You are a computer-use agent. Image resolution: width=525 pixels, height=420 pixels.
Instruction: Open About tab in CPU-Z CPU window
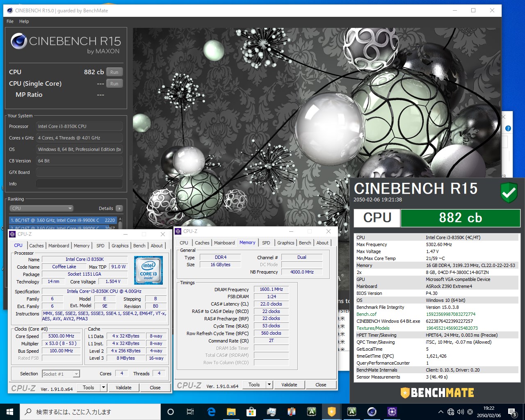(x=157, y=246)
